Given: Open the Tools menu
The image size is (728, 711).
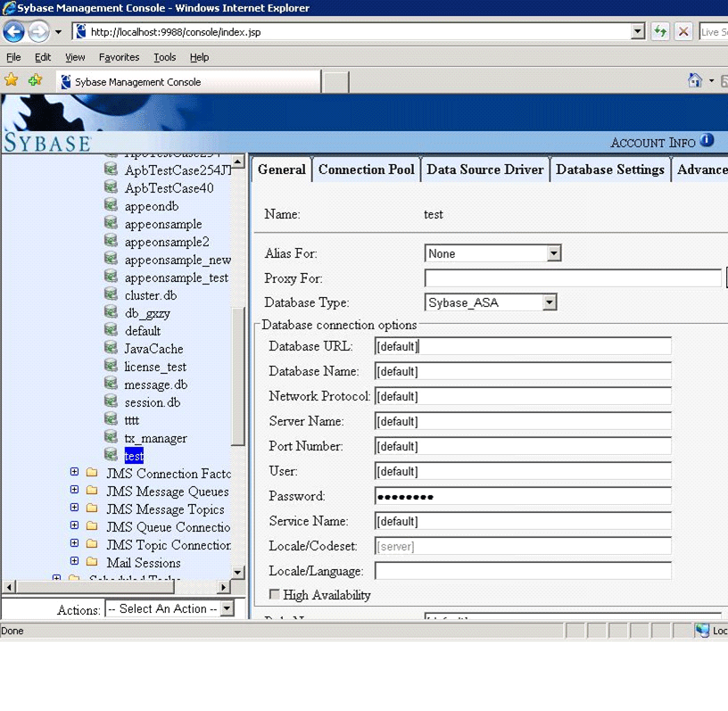Looking at the screenshot, I should (165, 57).
